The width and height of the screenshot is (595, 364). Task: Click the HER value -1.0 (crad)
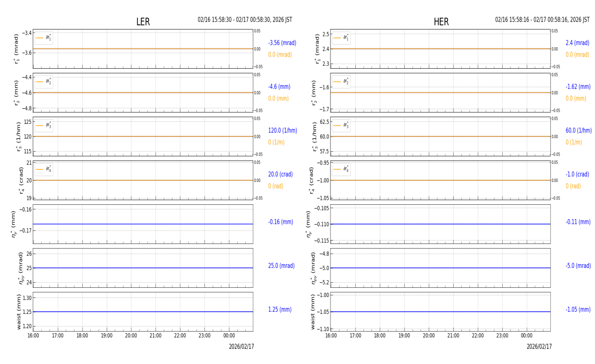coord(577,174)
